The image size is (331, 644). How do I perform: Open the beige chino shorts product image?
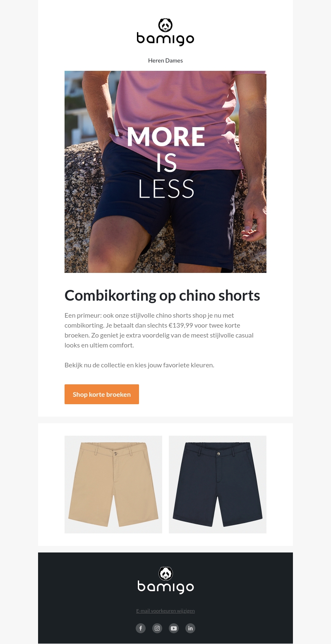click(113, 485)
